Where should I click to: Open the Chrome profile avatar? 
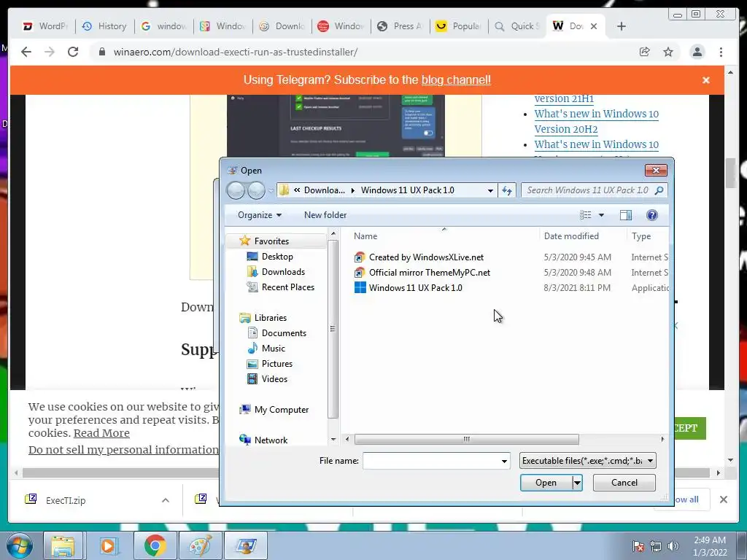(x=697, y=52)
